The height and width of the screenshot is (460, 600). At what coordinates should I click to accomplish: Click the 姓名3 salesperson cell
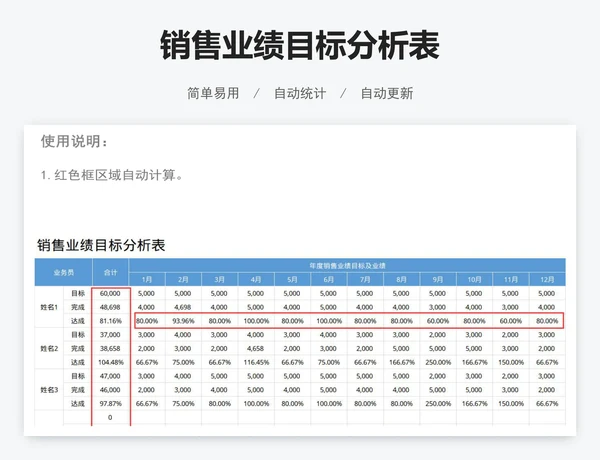point(49,390)
